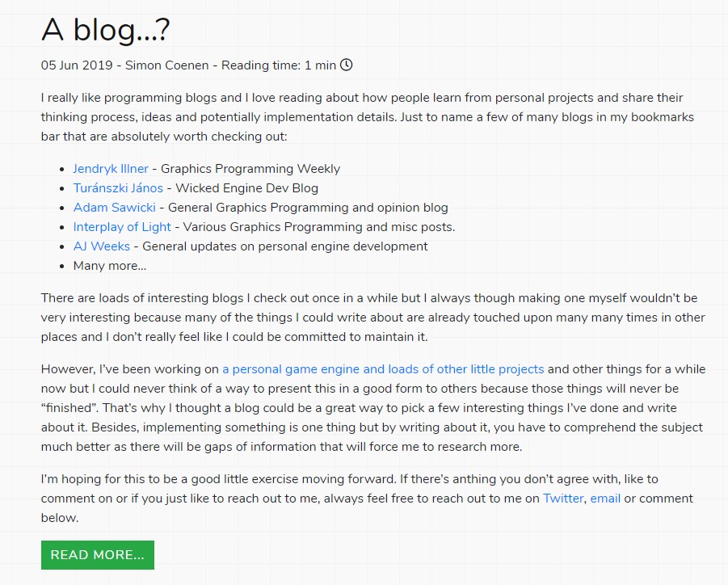The width and height of the screenshot is (728, 585).
Task: Click the paragraph beginning 'There are loads'
Action: (372, 318)
